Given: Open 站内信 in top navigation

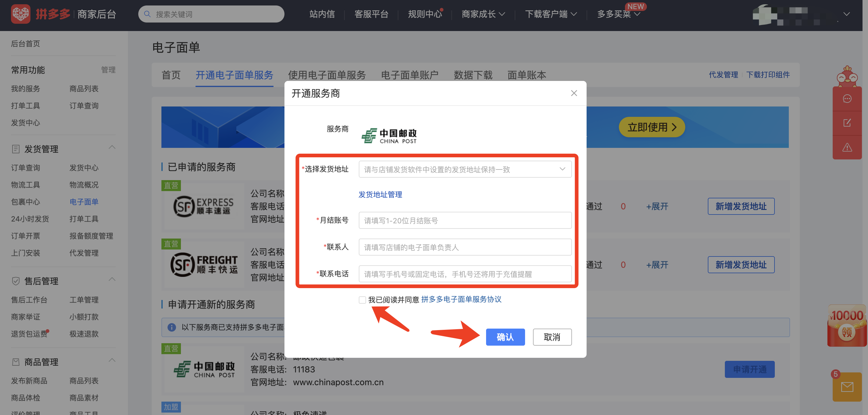Looking at the screenshot, I should [x=322, y=14].
